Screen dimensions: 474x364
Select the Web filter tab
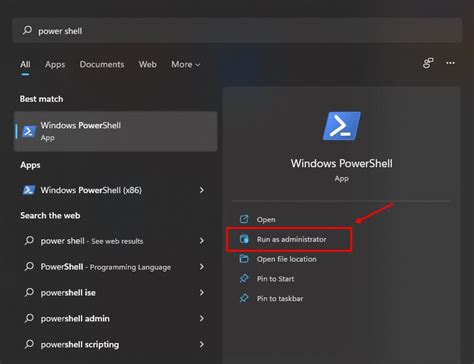click(147, 64)
